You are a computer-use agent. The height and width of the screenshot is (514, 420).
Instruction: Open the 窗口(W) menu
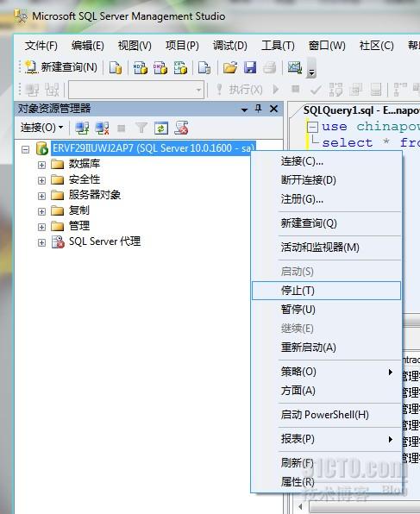pyautogui.click(x=327, y=46)
